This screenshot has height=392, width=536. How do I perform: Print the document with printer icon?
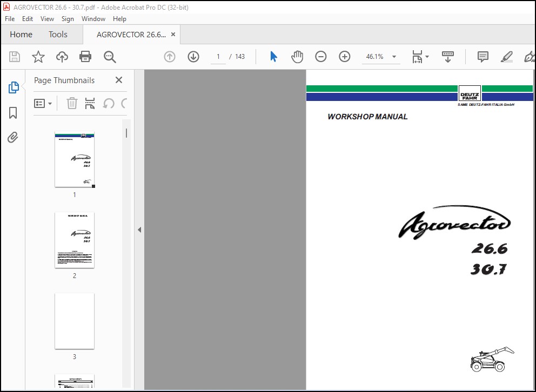coord(85,57)
